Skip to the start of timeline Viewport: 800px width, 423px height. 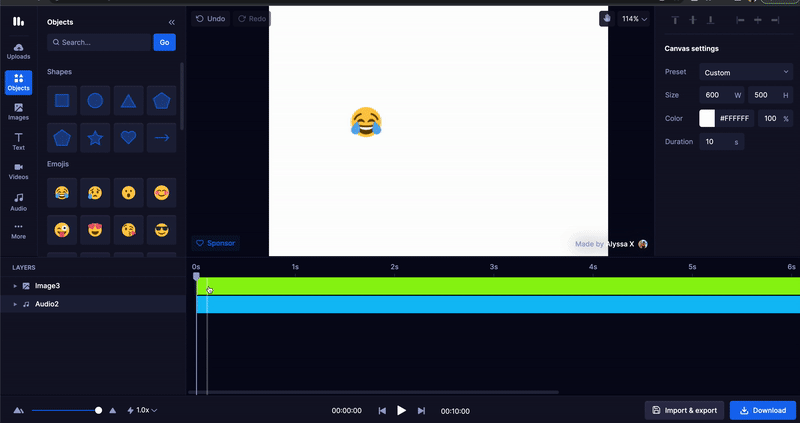pyautogui.click(x=382, y=411)
